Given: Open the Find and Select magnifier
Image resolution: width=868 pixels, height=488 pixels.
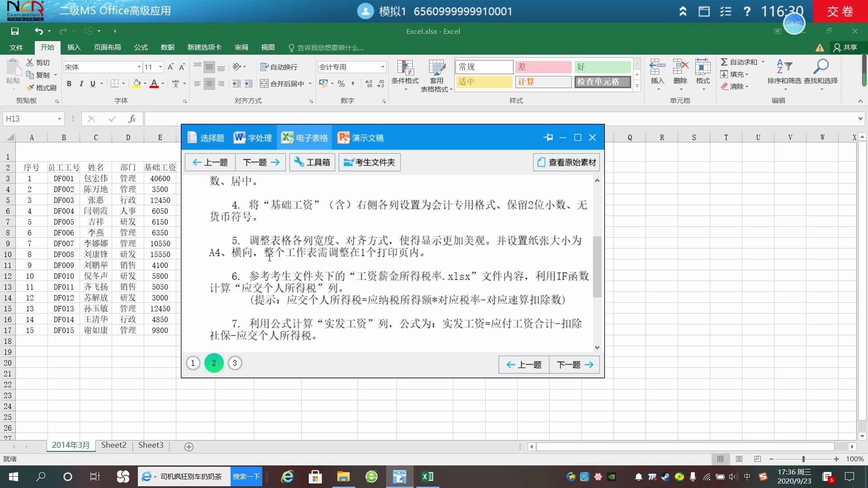Looking at the screenshot, I should click(821, 68).
